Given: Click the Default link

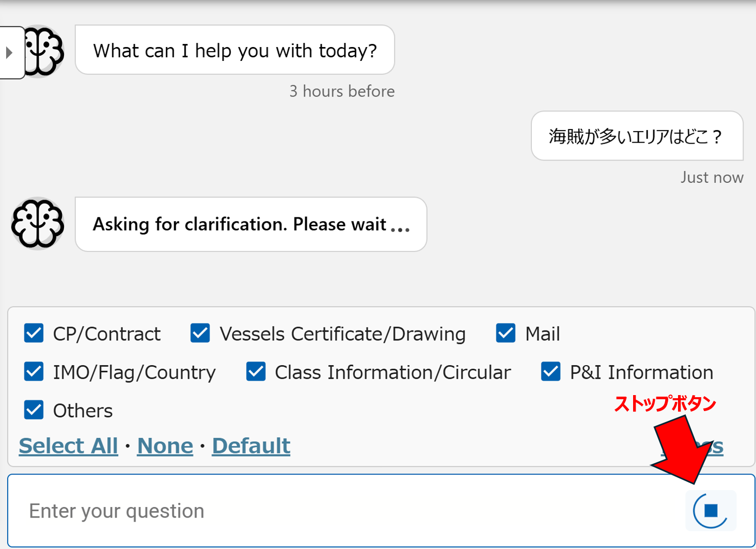Looking at the screenshot, I should pos(251,446).
